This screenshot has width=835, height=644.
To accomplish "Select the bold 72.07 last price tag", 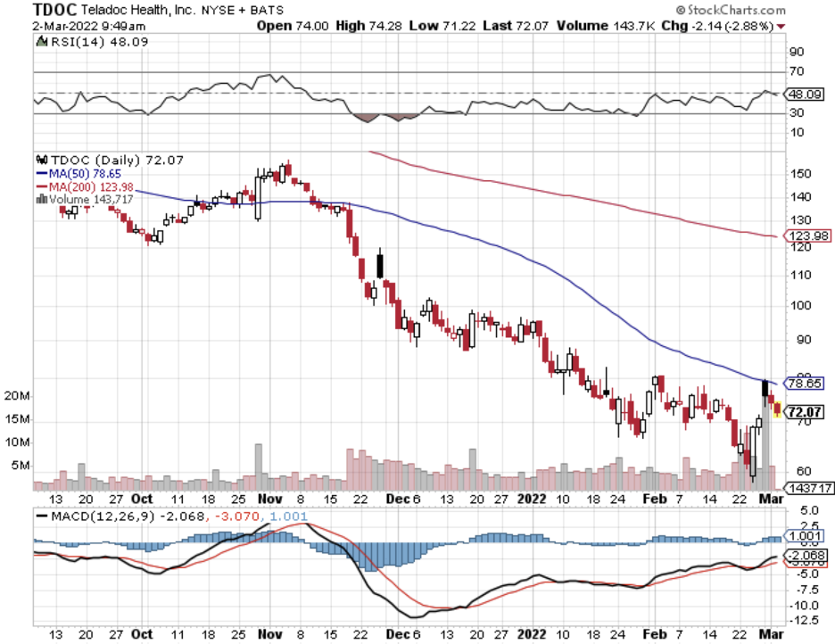I will (x=804, y=411).
